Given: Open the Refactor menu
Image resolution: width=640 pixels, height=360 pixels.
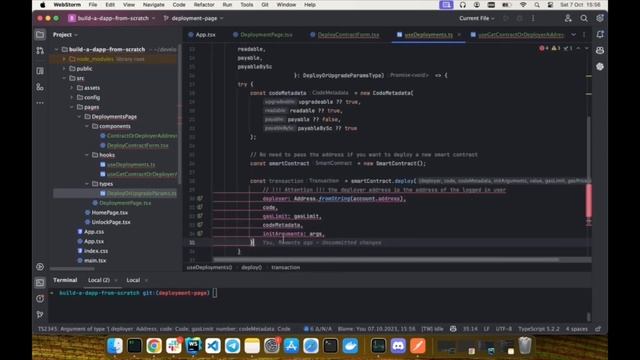Looking at the screenshot, I should [204, 5].
